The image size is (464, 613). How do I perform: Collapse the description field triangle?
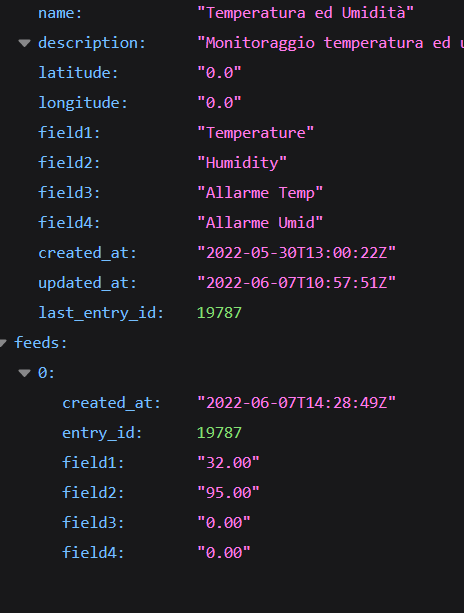tap(24, 43)
